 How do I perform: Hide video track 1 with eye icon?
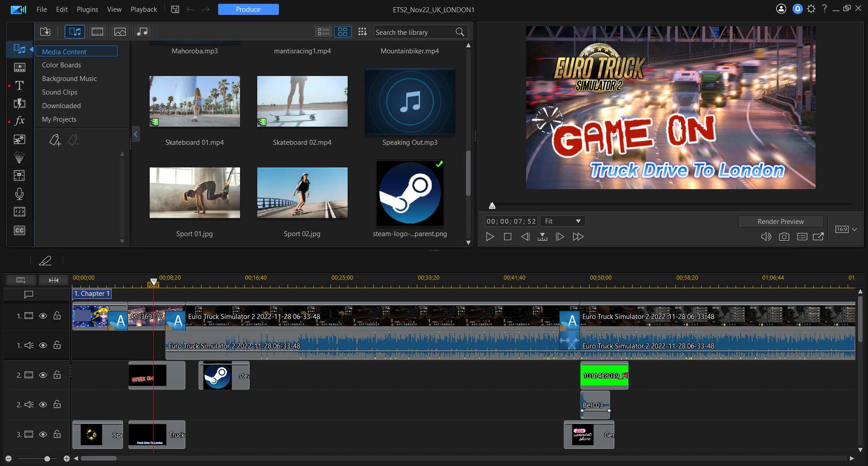coord(43,316)
